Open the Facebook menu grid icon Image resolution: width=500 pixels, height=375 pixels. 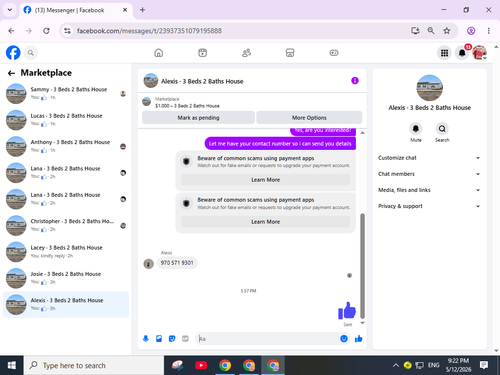pos(444,53)
